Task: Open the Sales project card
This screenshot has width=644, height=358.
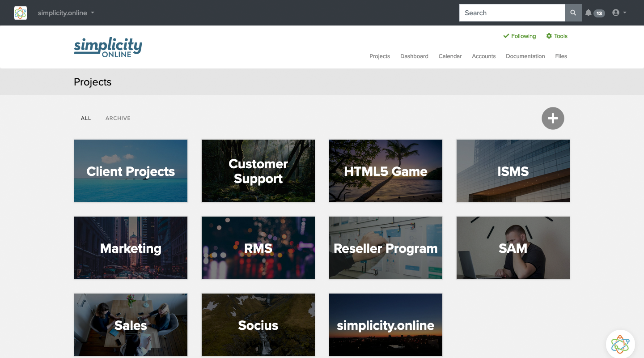Action: (131, 325)
